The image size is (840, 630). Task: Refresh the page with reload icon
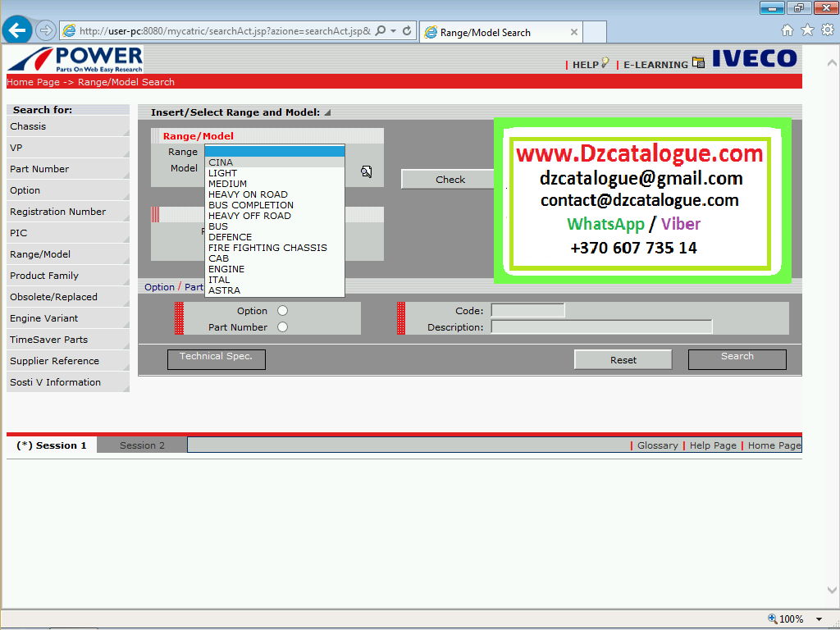[x=407, y=30]
